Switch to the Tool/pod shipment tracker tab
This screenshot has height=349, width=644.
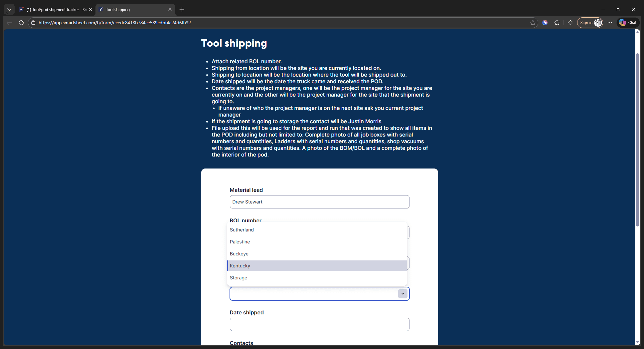click(56, 9)
